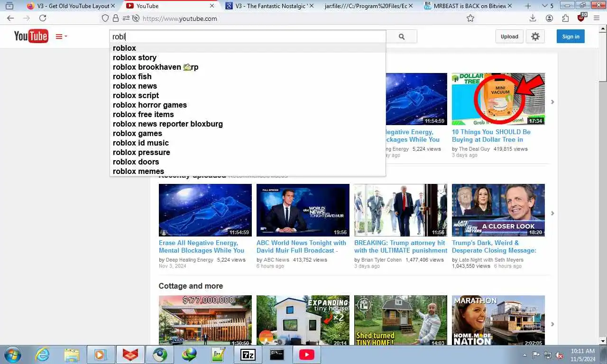Choose 'roblox id music' suggestion
The height and width of the screenshot is (364, 607).
tap(248, 143)
